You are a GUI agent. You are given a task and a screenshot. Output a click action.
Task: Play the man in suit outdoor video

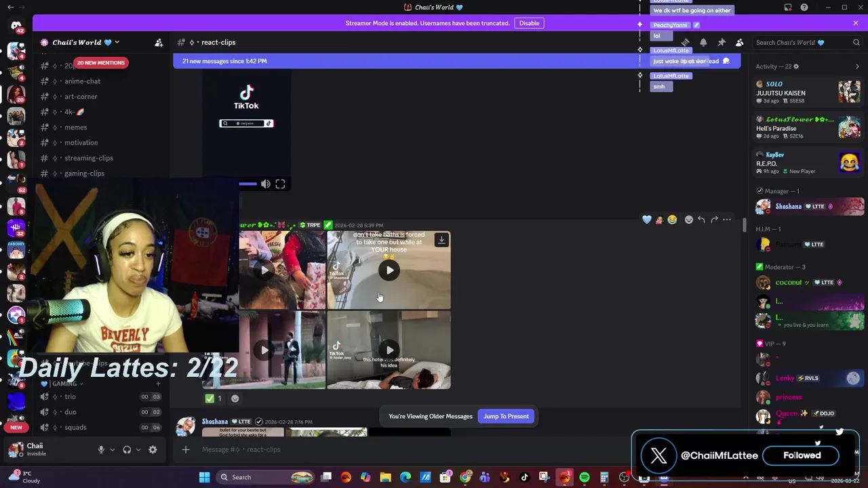tap(264, 350)
